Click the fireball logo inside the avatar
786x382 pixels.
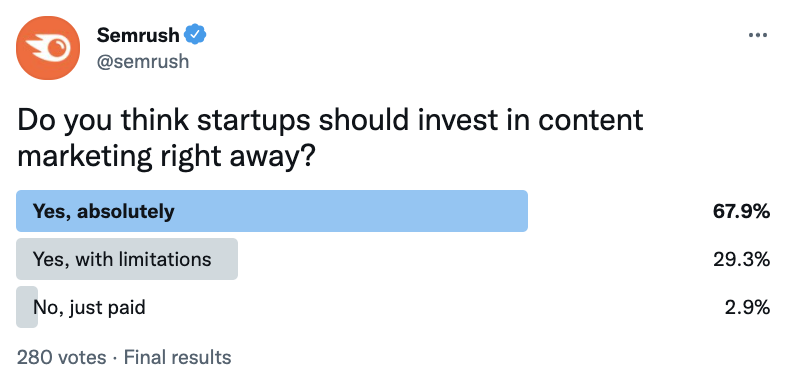46,49
